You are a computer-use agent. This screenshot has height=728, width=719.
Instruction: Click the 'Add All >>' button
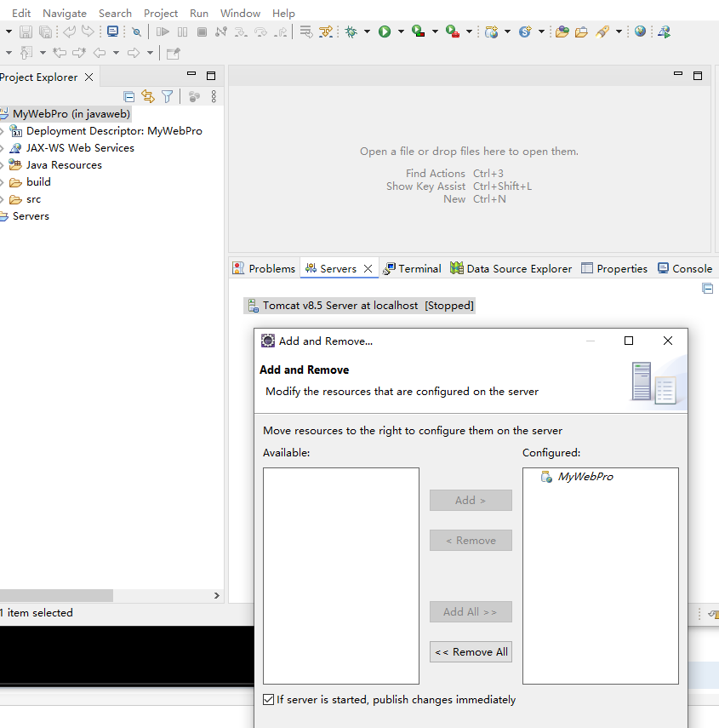[471, 612]
